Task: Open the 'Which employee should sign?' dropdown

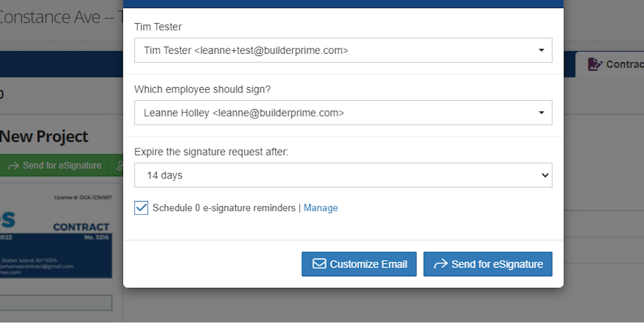Action: 343,112
